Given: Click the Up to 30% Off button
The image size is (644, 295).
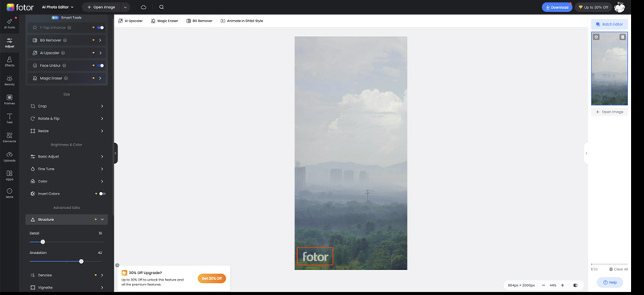Looking at the screenshot, I should pyautogui.click(x=593, y=7).
